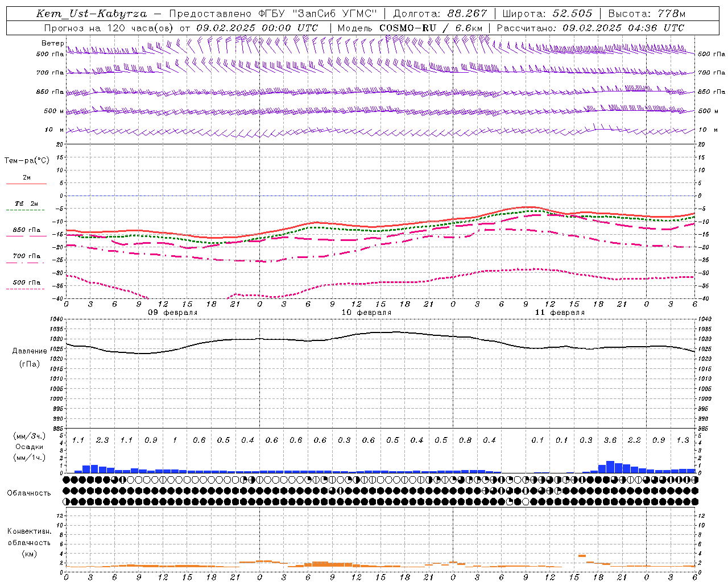Click the Ветер section label
This screenshot has width=728, height=582.
52,43
